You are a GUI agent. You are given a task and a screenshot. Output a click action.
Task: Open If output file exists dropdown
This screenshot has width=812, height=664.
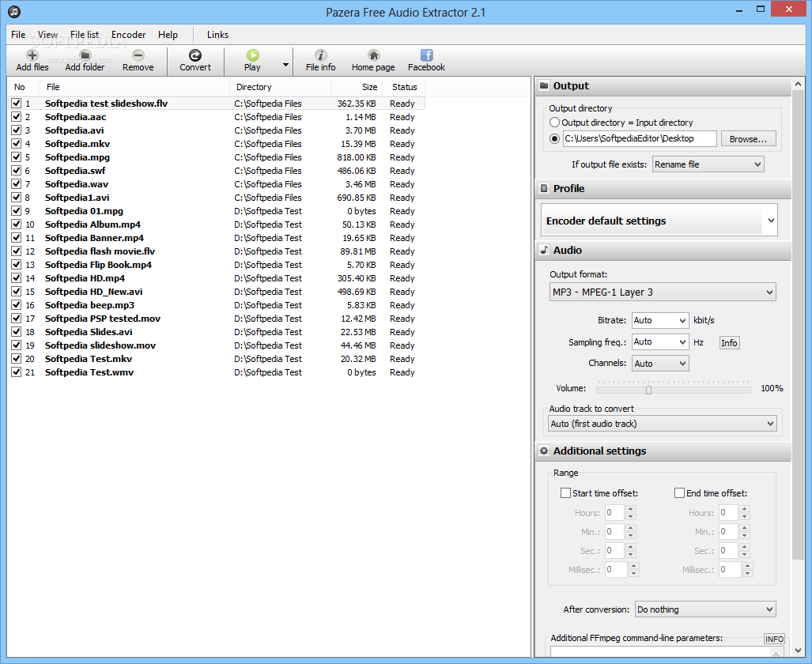(708, 164)
